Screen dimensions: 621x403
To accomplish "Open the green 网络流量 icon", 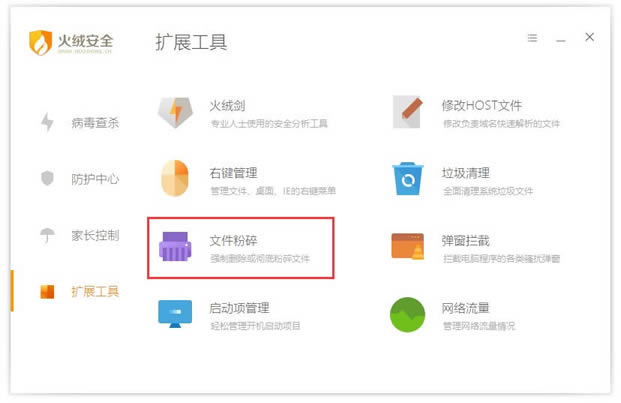I will point(407,314).
